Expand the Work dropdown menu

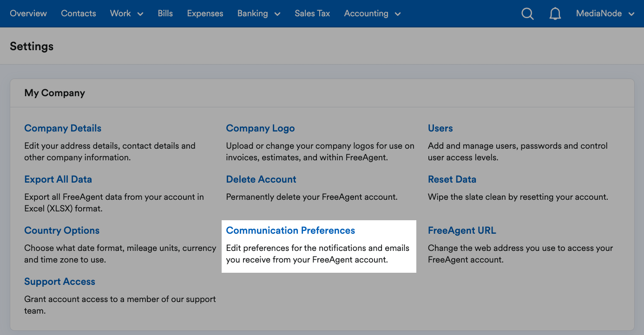(126, 13)
